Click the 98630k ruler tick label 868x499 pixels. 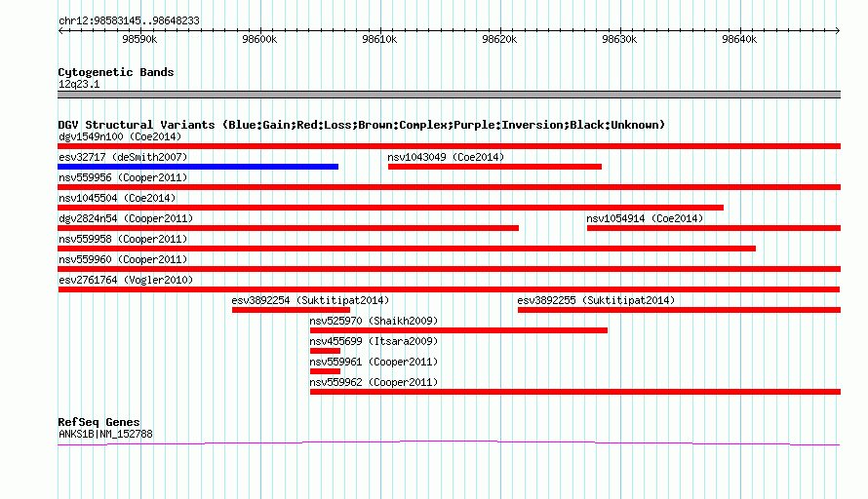point(619,39)
